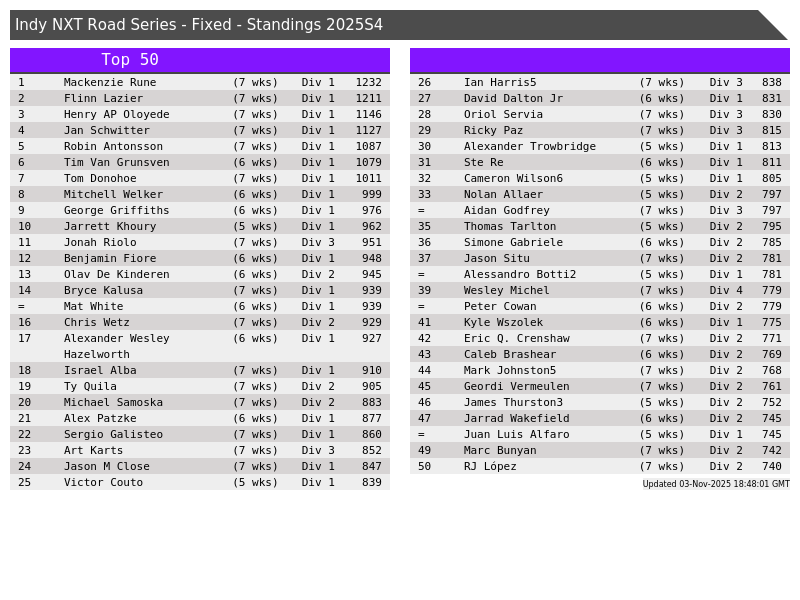
Task: Select the Top 50 header bar
Action: 130,60
